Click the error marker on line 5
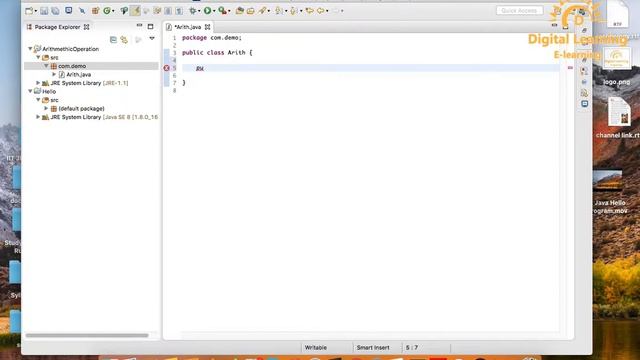640x360 pixels. coord(167,68)
